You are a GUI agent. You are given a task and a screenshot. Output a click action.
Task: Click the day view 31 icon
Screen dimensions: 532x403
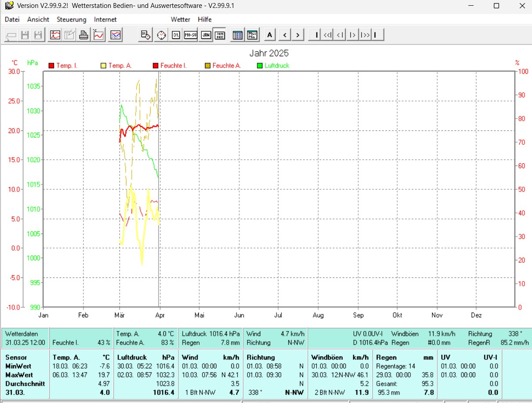176,35
